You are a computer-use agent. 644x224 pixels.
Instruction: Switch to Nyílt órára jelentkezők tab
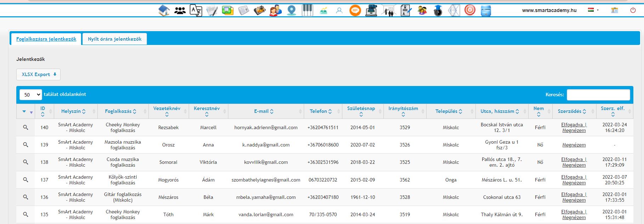[115, 39]
